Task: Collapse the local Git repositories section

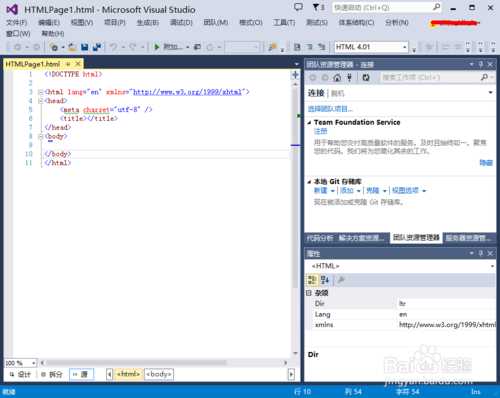Action: click(x=309, y=182)
